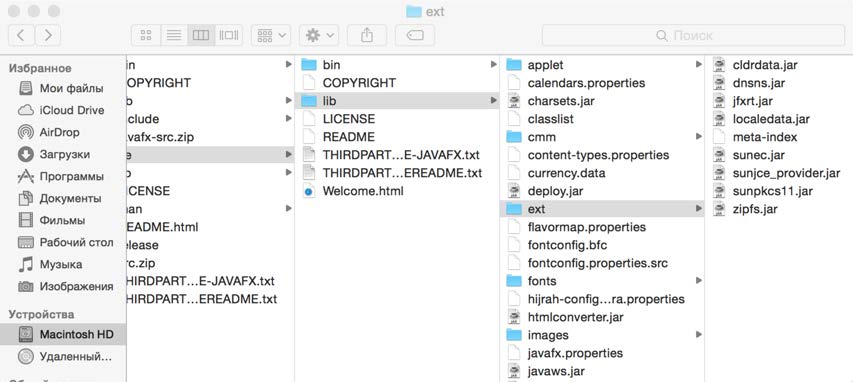Select the charsets.jar icon
Viewport: 853px width, 382px height.
[514, 101]
